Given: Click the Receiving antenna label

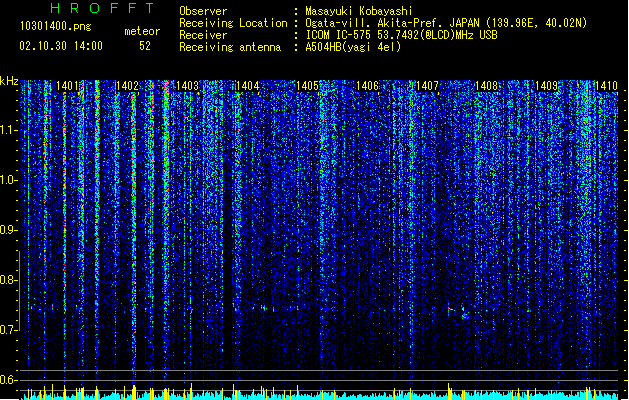Looking at the screenshot, I should 230,47.
